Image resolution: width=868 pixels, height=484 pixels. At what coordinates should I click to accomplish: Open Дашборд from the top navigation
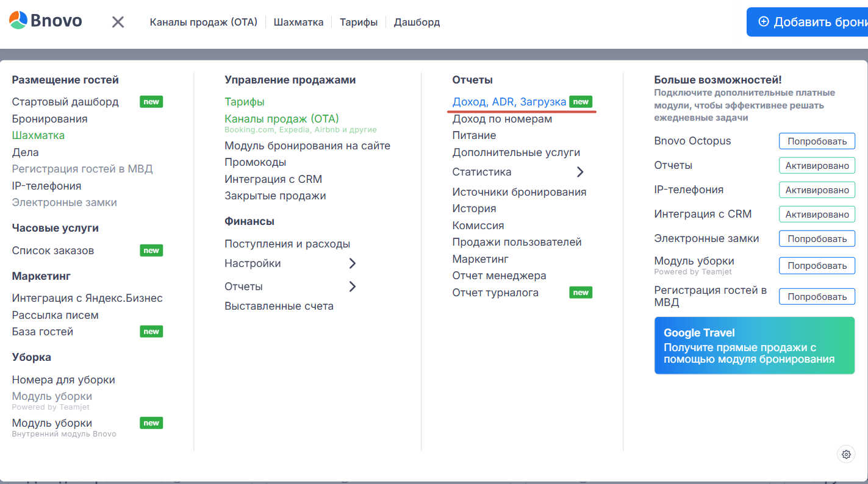(417, 22)
